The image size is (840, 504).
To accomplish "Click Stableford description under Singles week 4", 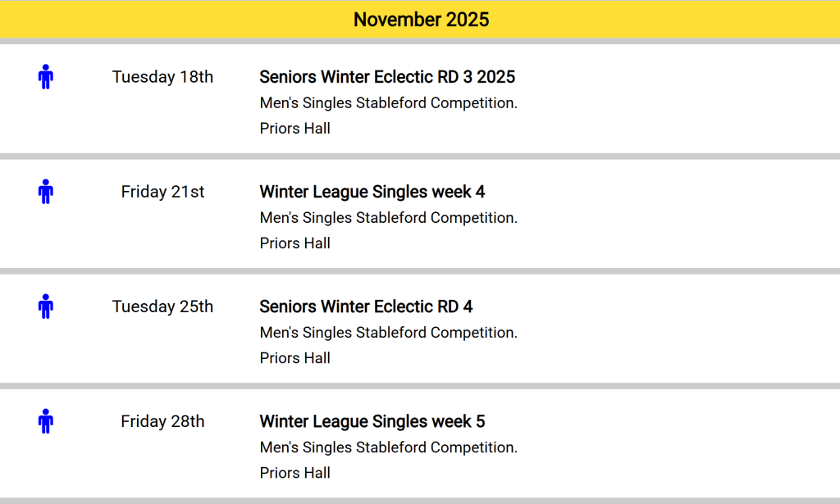I will 388,218.
